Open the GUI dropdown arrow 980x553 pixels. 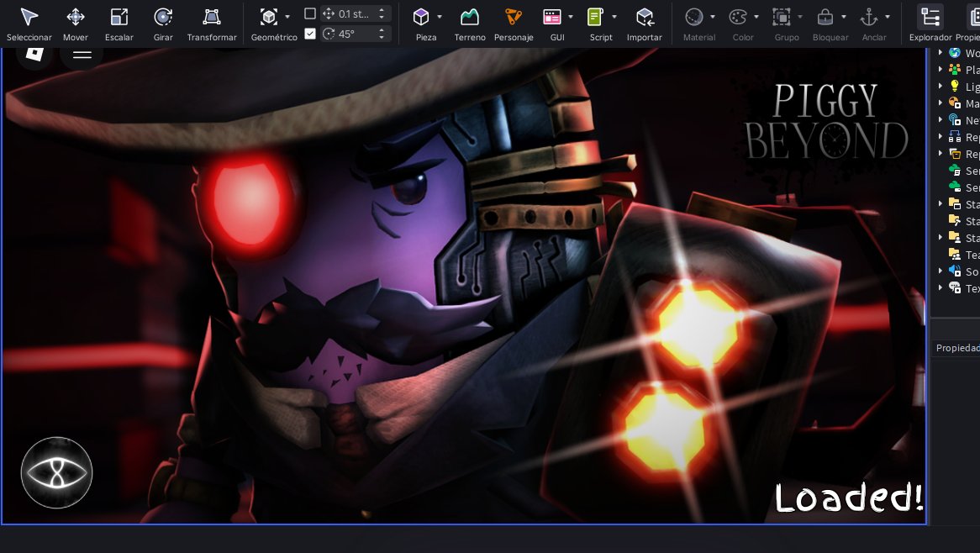pyautogui.click(x=571, y=17)
